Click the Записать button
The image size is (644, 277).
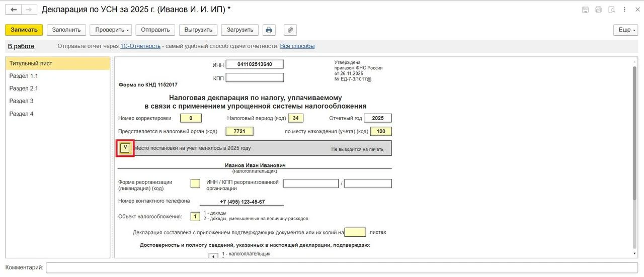pyautogui.click(x=24, y=30)
